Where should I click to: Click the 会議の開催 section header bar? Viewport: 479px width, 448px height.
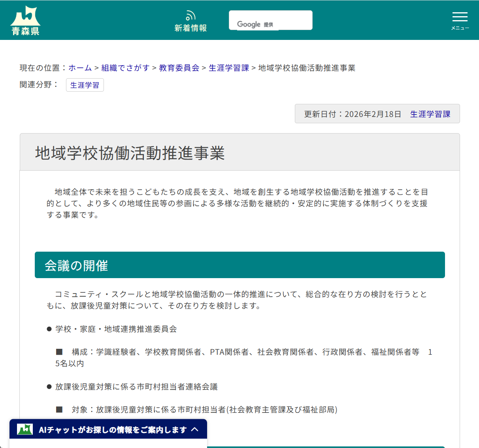(x=240, y=265)
